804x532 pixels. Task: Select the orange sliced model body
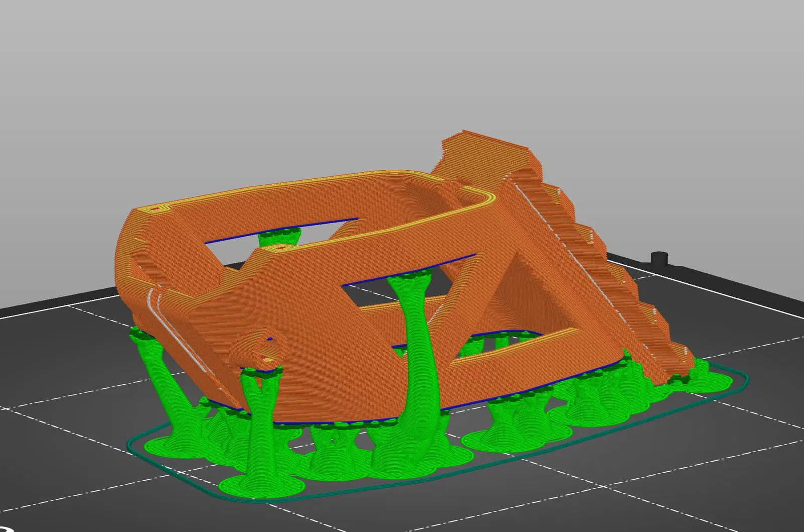(x=322, y=301)
